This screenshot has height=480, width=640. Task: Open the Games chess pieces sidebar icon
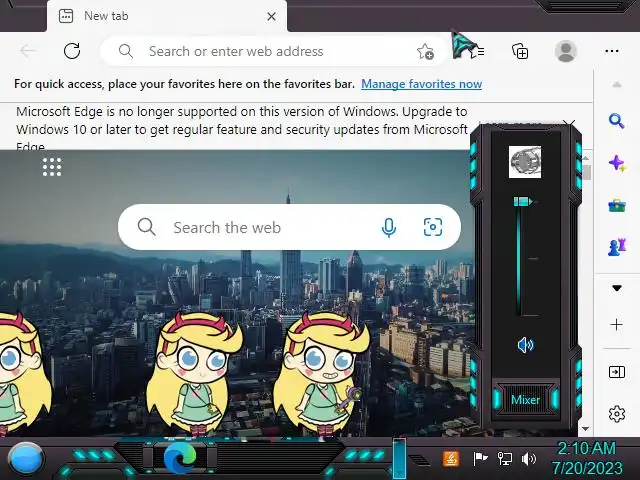click(617, 247)
